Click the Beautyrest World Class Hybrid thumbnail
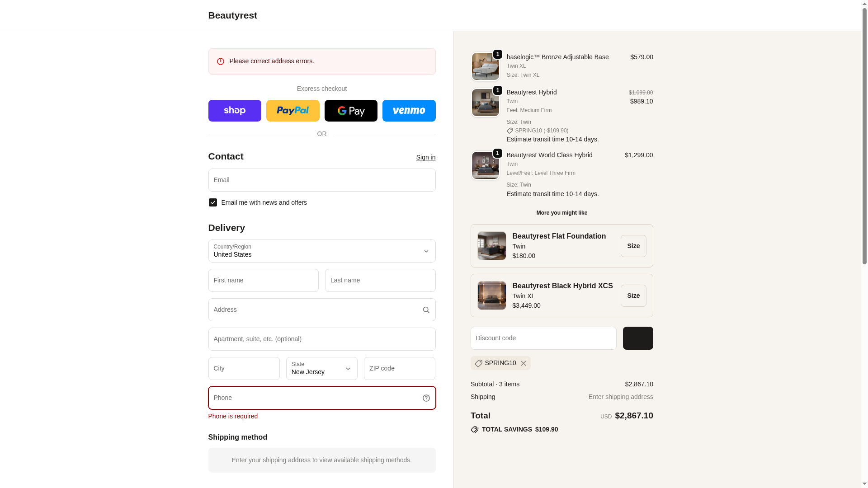Viewport: 868px width, 488px height. (x=485, y=165)
